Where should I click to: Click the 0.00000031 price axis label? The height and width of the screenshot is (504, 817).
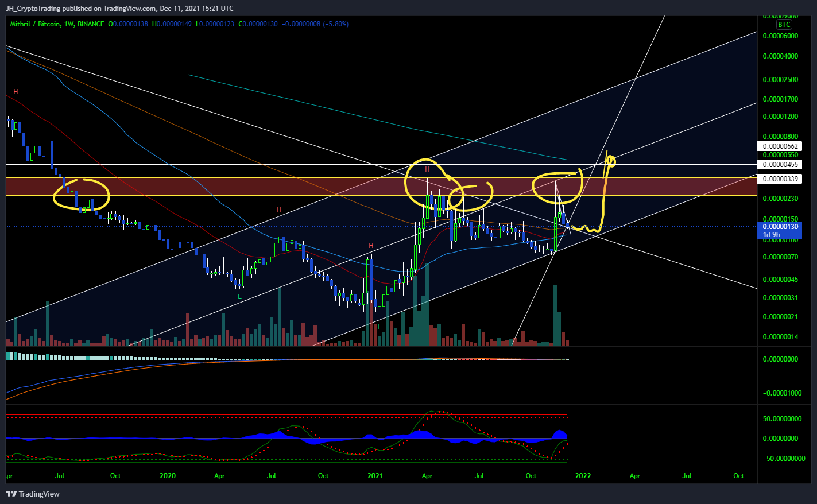[x=780, y=298]
